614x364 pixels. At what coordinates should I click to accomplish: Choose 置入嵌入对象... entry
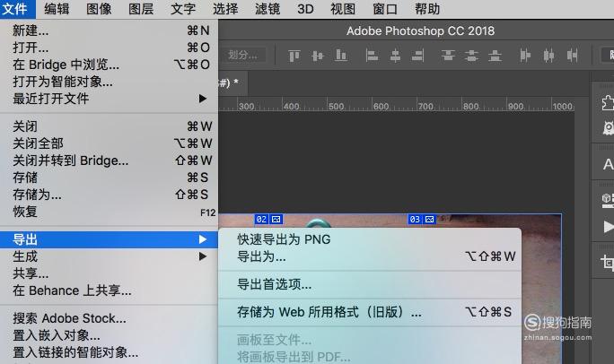point(109,335)
